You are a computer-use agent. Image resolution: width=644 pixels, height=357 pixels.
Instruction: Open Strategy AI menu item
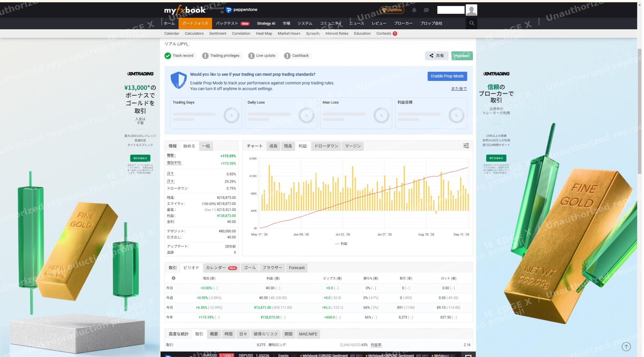point(266,23)
